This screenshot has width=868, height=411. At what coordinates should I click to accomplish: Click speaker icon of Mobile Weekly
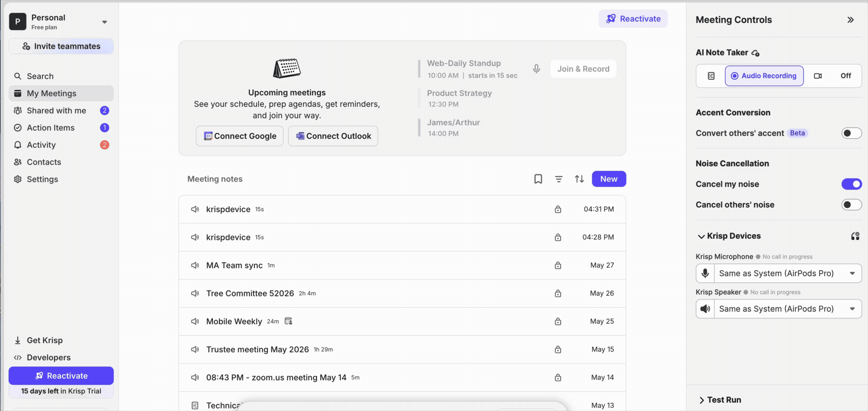(195, 322)
